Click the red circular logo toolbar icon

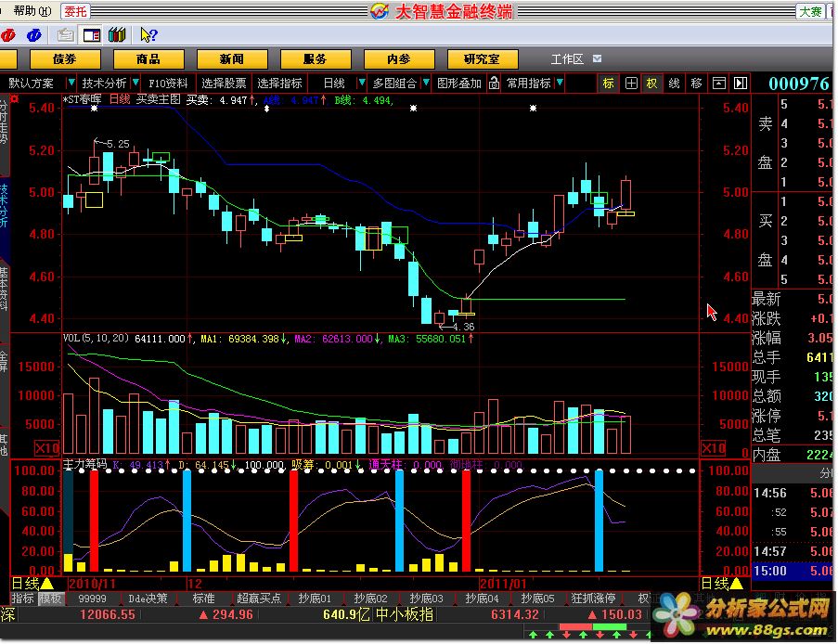8,35
